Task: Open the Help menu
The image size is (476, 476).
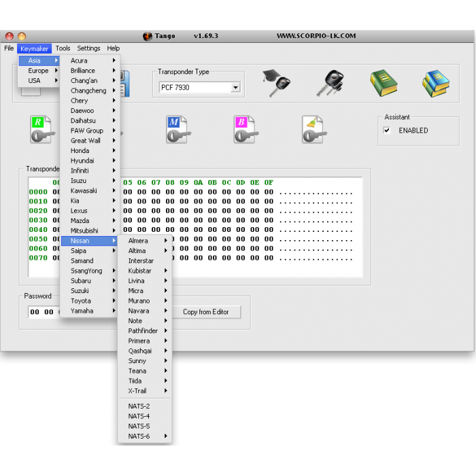Action: [114, 48]
